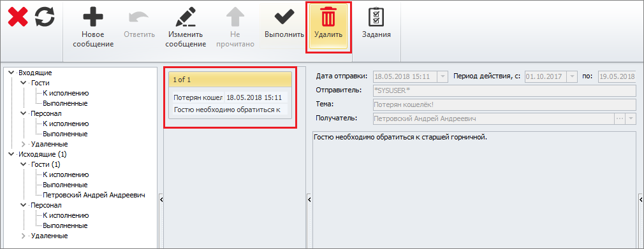Viewport: 644px width, 249px height.
Task: Click the period end date field 19.05.2018
Action: pos(617,76)
